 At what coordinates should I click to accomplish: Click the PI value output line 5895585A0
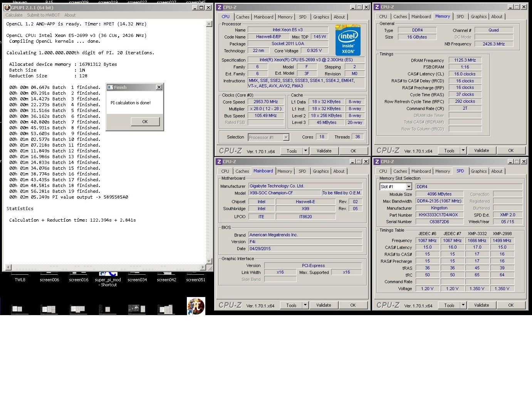69,197
